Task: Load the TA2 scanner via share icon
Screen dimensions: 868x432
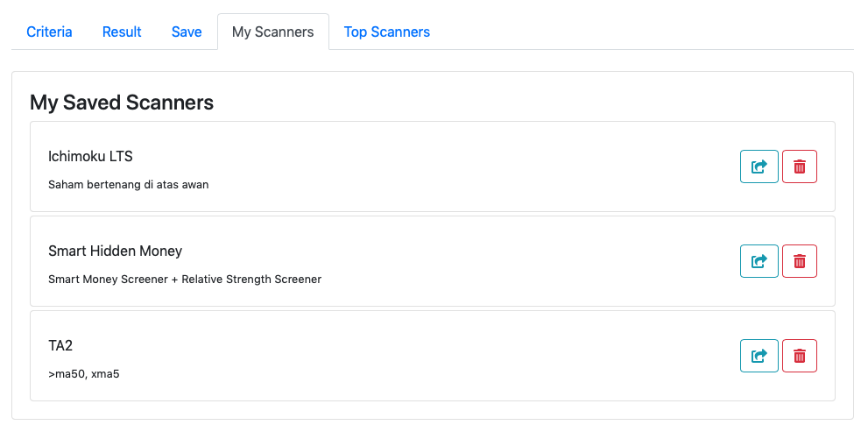Action: (759, 356)
